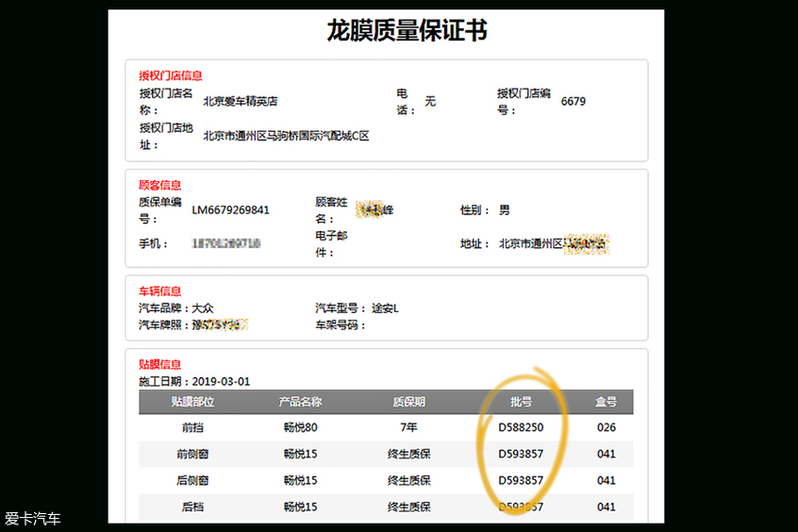
Task: Click the blurred license plate value
Action: tap(220, 324)
